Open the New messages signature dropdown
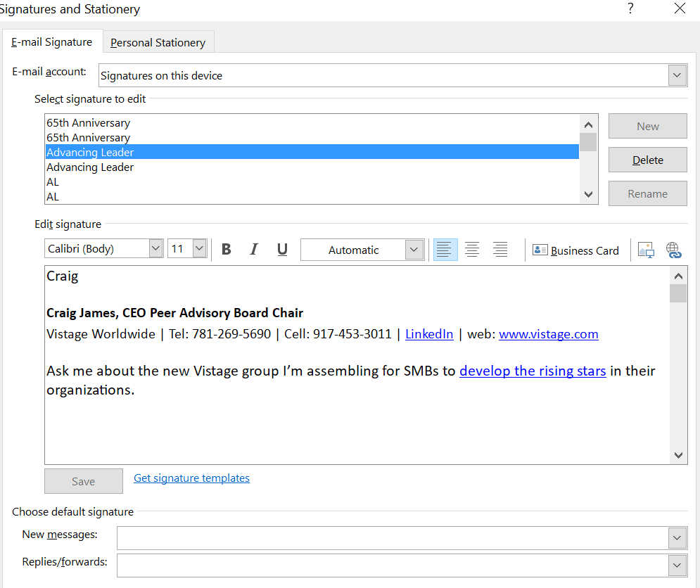This screenshot has height=588, width=700. [677, 537]
